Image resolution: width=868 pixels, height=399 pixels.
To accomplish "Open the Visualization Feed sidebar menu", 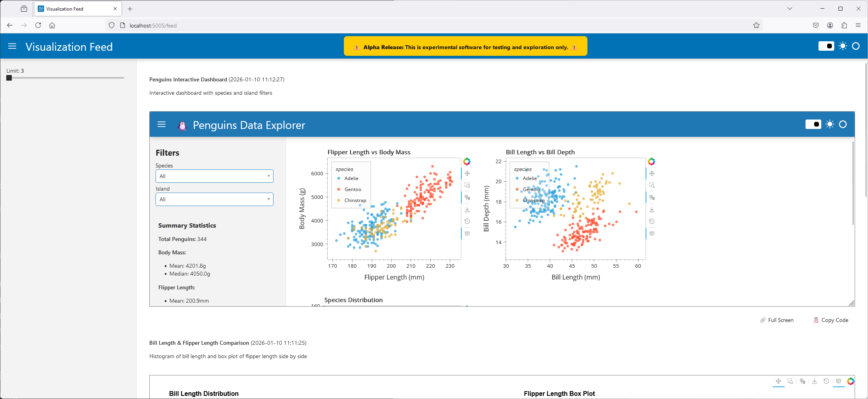I will (x=12, y=46).
